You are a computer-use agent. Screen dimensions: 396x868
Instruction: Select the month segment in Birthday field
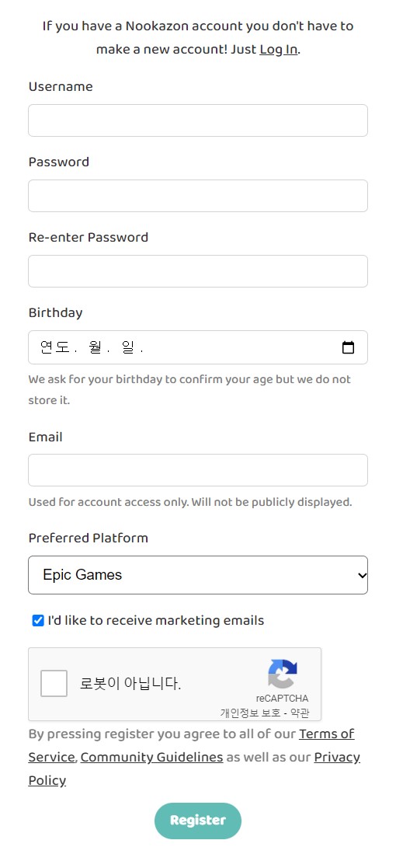(x=96, y=347)
